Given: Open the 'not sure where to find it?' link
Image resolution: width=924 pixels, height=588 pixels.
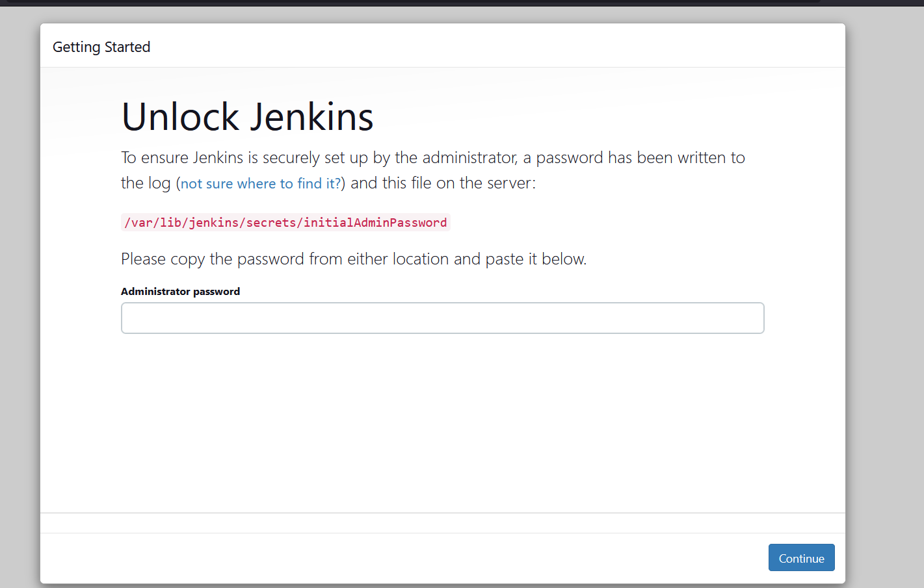Looking at the screenshot, I should tap(261, 184).
